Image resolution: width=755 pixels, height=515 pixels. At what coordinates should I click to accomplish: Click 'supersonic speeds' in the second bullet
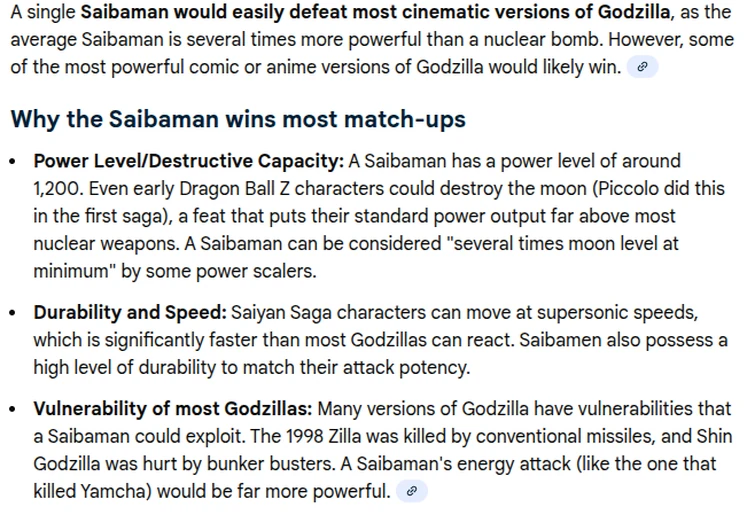click(618, 312)
